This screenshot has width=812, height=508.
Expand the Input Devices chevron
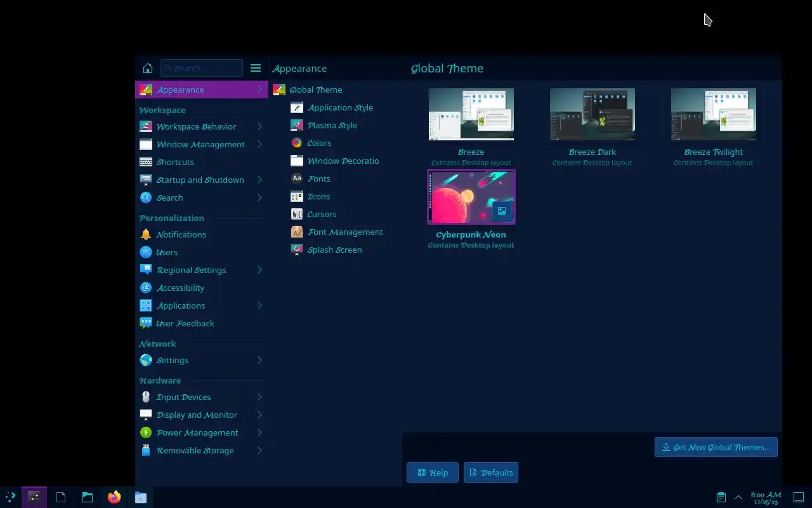[259, 397]
